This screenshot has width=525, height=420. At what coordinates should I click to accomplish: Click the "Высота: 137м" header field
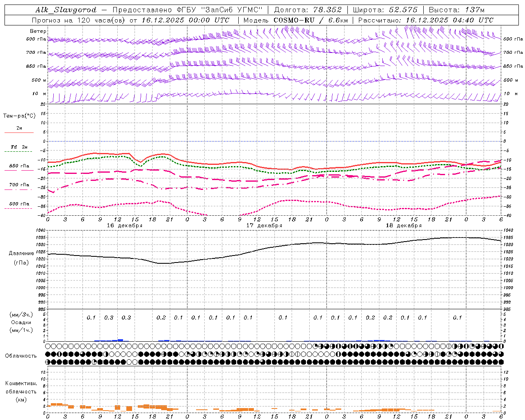coord(457,10)
